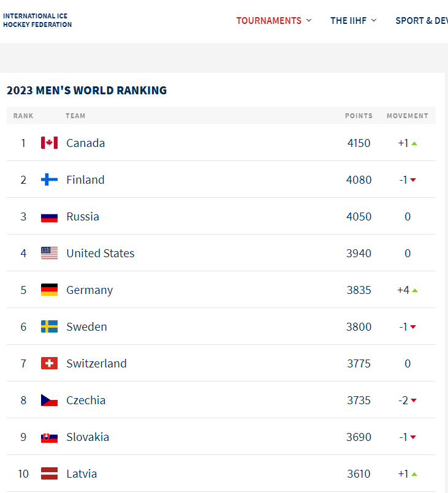Click the Russia flag icon
Image resolution: width=448 pixels, height=493 pixels.
coord(49,216)
